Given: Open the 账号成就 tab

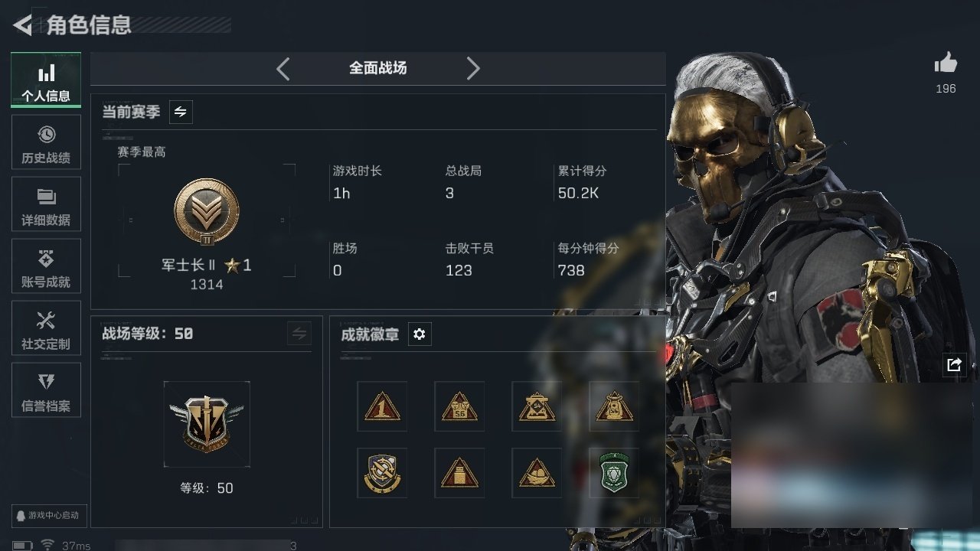Looking at the screenshot, I should click(x=46, y=269).
